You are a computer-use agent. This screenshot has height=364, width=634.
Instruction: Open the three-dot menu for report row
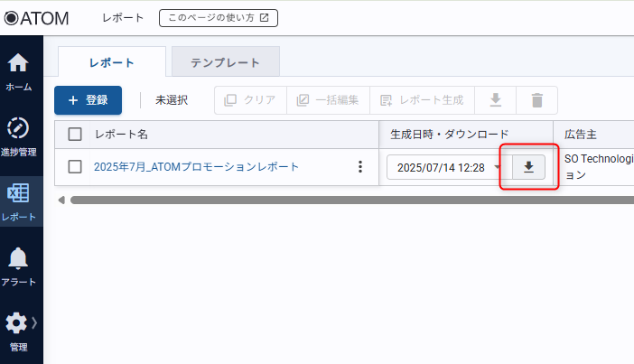(360, 167)
